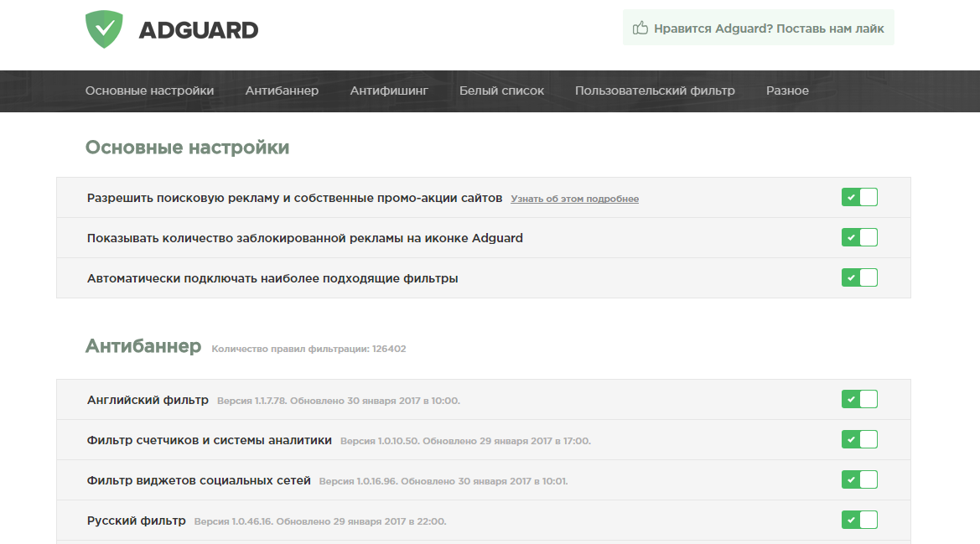Screen dimensions: 980x544
Task: Click 'Версия 1.0.16.96. Обновлено 30 января 2017' text
Action: click(443, 481)
